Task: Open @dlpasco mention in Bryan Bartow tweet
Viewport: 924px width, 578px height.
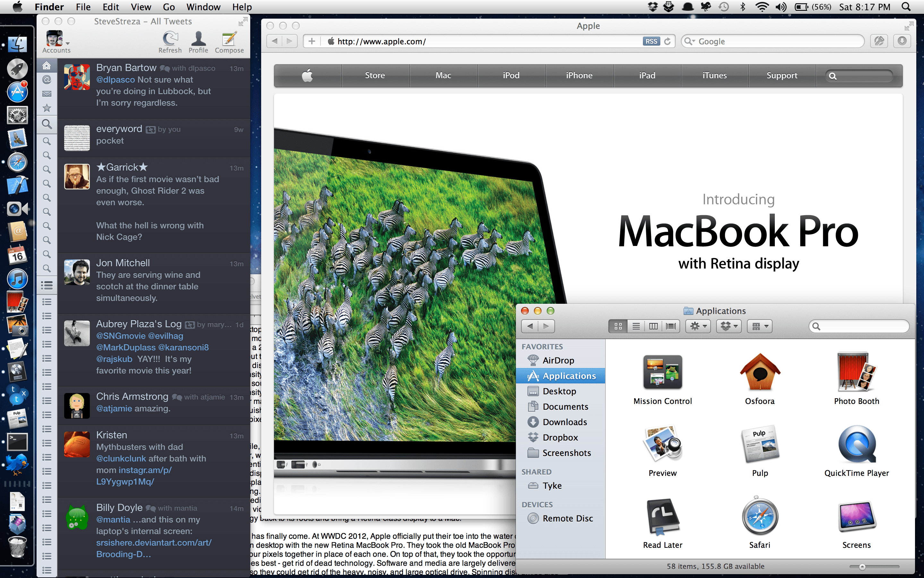Action: tap(115, 80)
